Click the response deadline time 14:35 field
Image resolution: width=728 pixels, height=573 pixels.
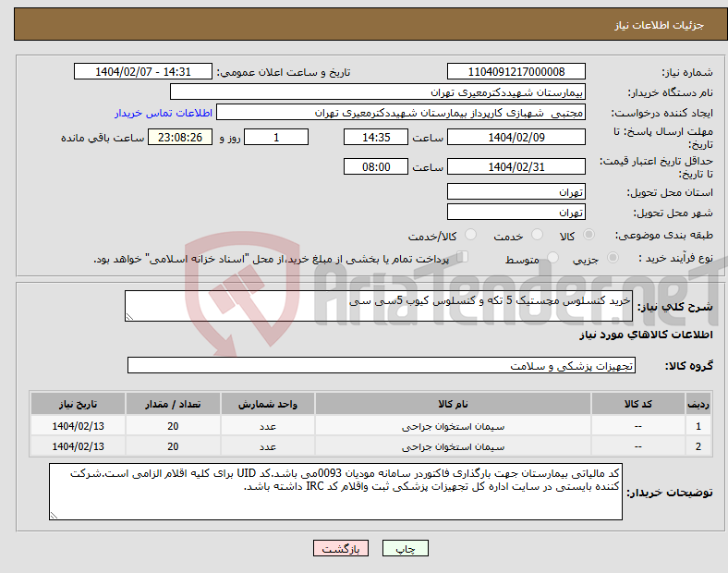376,138
